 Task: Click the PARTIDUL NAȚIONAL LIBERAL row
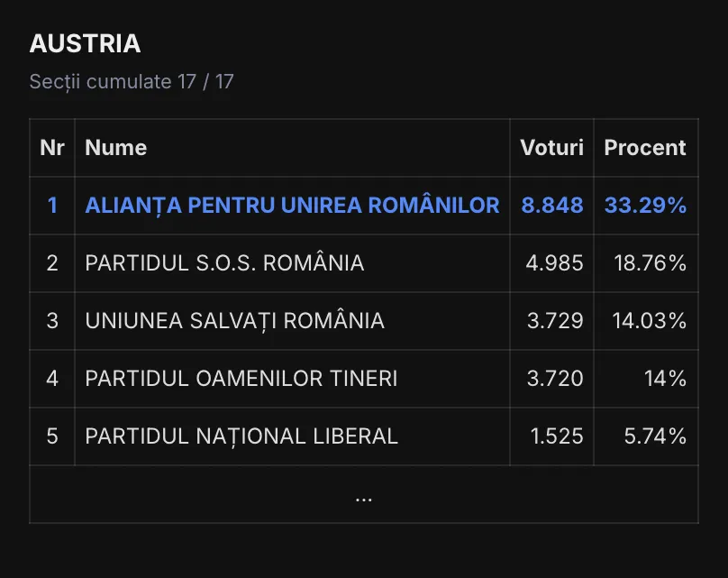[x=363, y=436]
